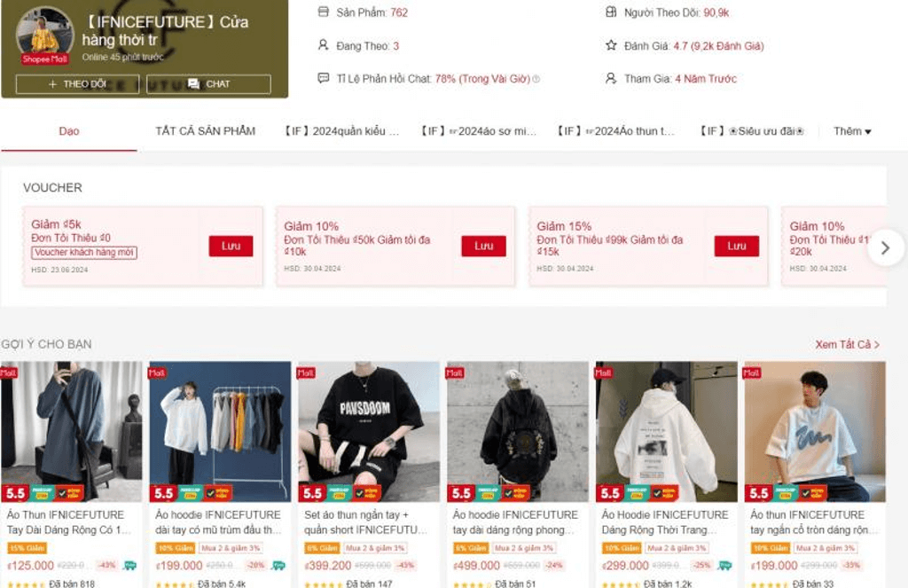Click the plus icon on THEO DÕI button
Image resolution: width=908 pixels, height=588 pixels.
(x=52, y=84)
